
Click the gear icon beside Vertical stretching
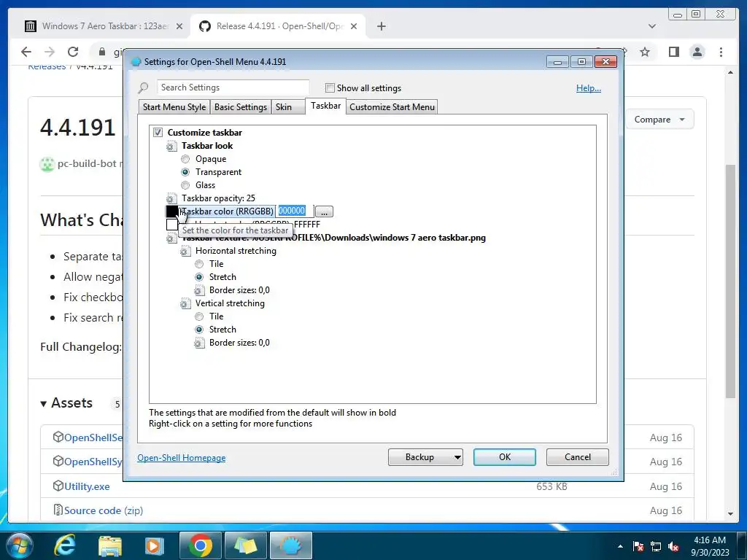pyautogui.click(x=185, y=303)
